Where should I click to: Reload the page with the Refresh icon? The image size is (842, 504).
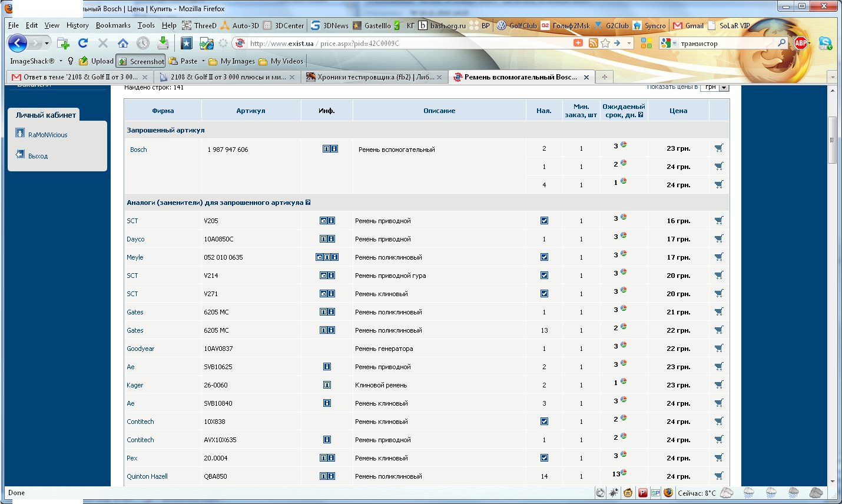pos(83,43)
